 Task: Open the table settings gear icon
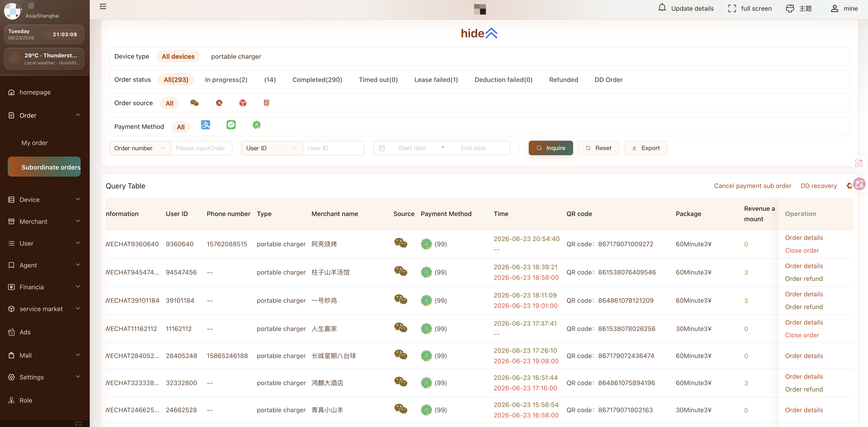click(849, 186)
